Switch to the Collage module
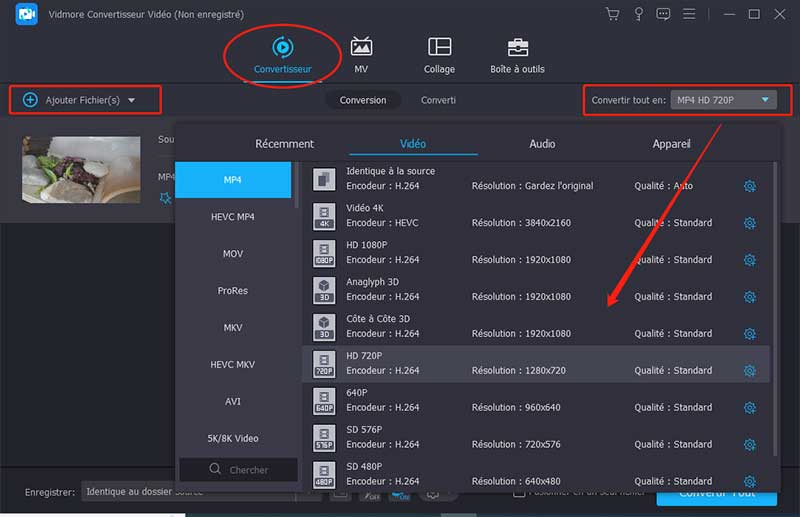Image resolution: width=800 pixels, height=517 pixels. pos(439,53)
